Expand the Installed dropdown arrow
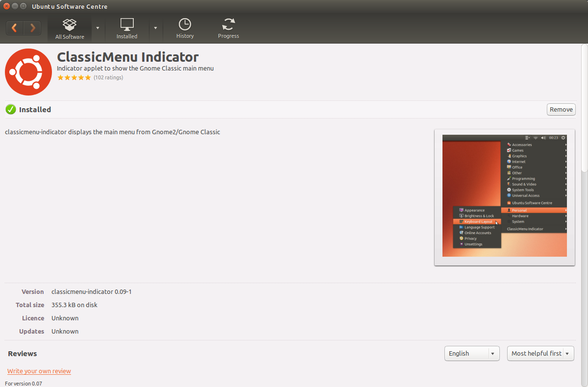 point(155,28)
